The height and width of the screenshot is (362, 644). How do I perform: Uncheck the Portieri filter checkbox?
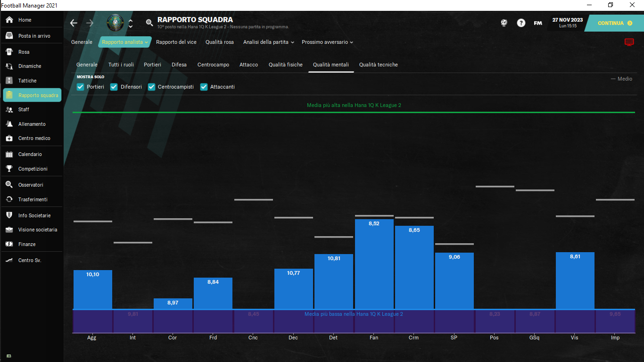coord(81,87)
